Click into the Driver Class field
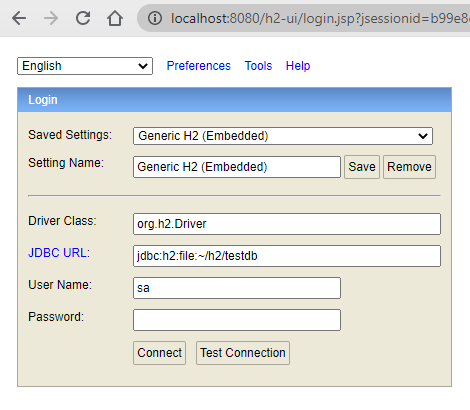 tap(287, 224)
